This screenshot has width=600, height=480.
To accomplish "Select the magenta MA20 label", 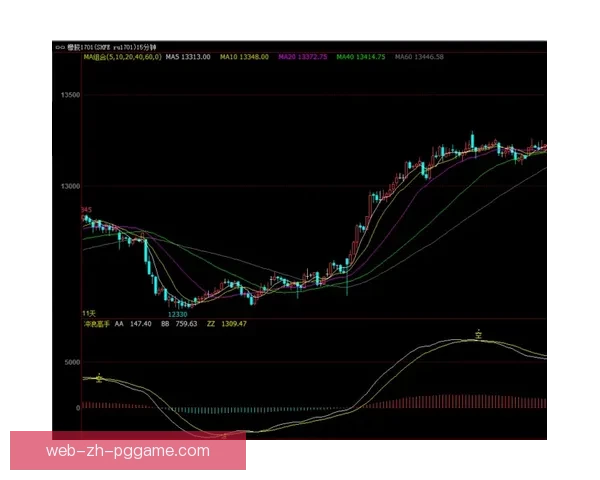I will click(304, 57).
